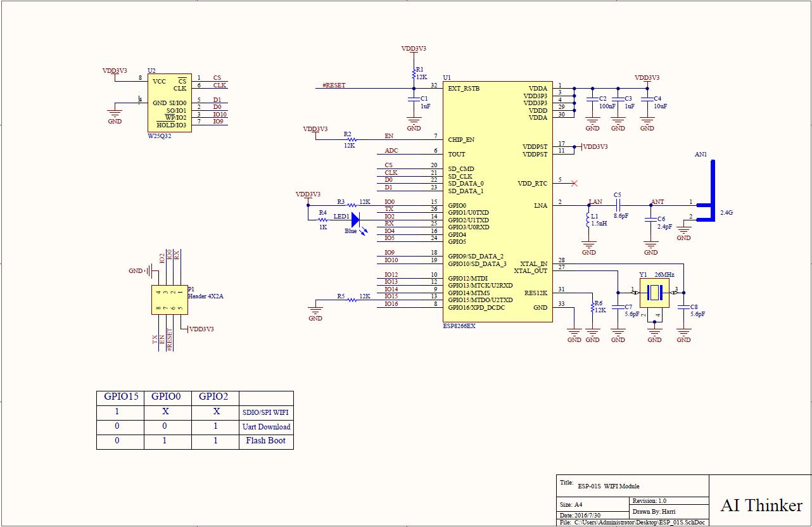The height and width of the screenshot is (527, 812).
Task: Select the U1 ESP8266EX chip body
Action: click(497, 201)
